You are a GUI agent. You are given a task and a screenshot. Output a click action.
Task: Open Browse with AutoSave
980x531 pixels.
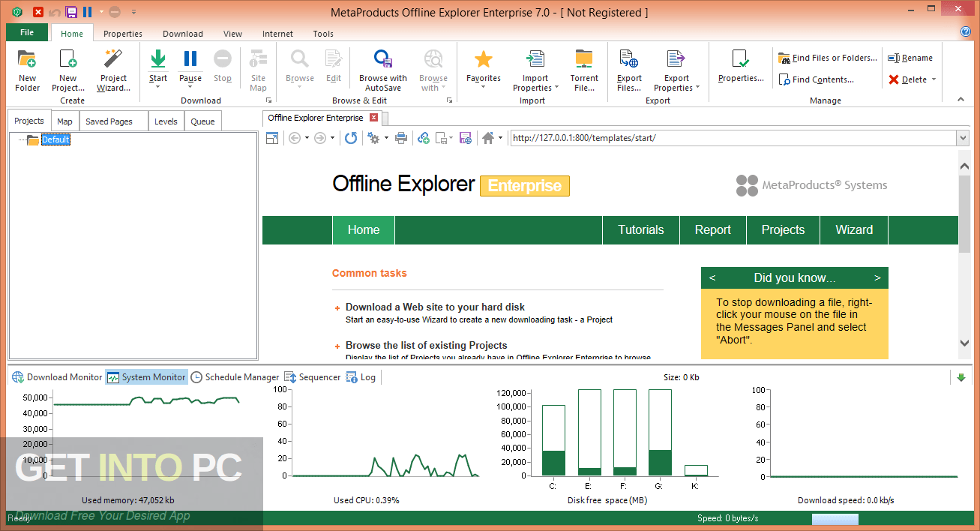(383, 70)
